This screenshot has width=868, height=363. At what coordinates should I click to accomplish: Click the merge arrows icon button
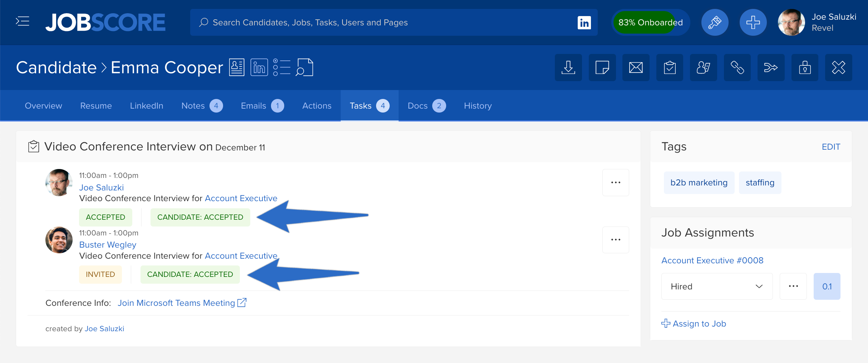pyautogui.click(x=771, y=68)
